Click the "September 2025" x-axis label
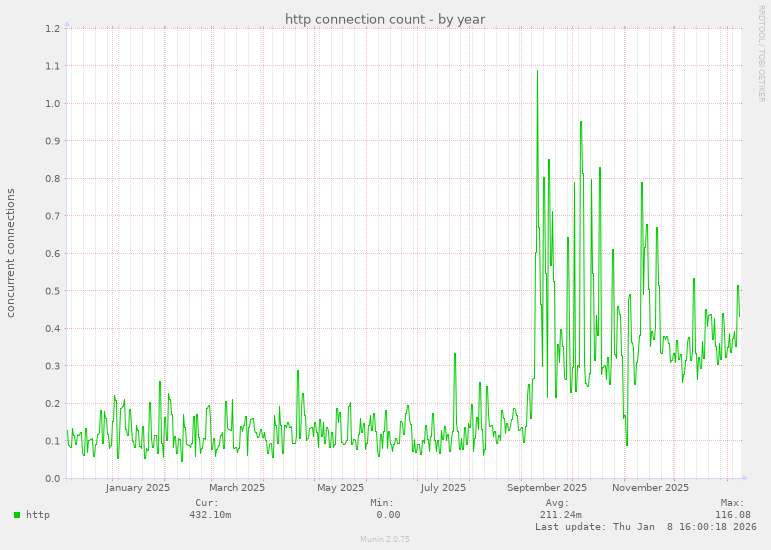This screenshot has width=771, height=550. pyautogui.click(x=547, y=488)
